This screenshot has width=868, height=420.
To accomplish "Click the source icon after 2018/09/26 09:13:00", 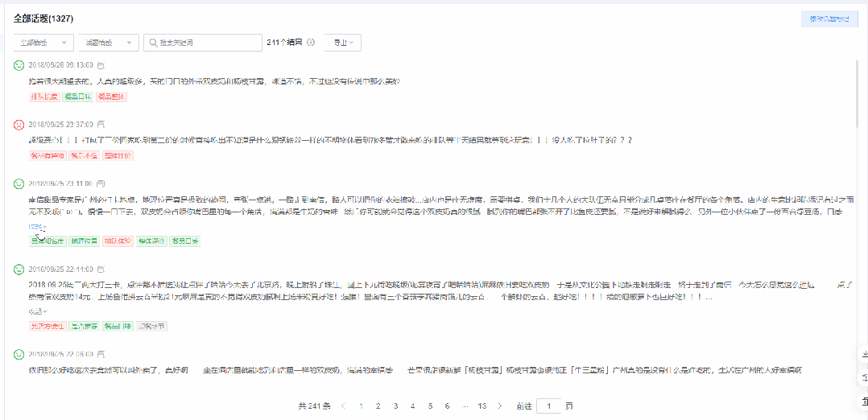I will point(101,65).
